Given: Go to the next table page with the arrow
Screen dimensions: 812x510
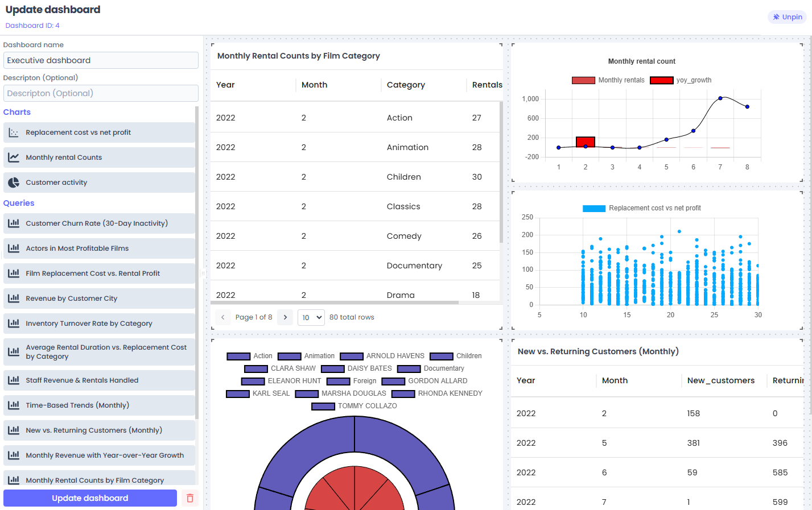Looking at the screenshot, I should tap(285, 317).
